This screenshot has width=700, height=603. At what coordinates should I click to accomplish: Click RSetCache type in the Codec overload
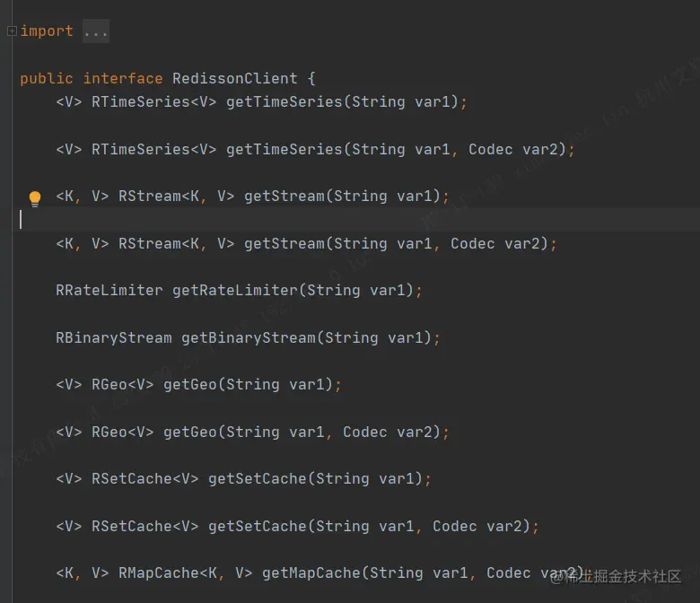tap(132, 526)
